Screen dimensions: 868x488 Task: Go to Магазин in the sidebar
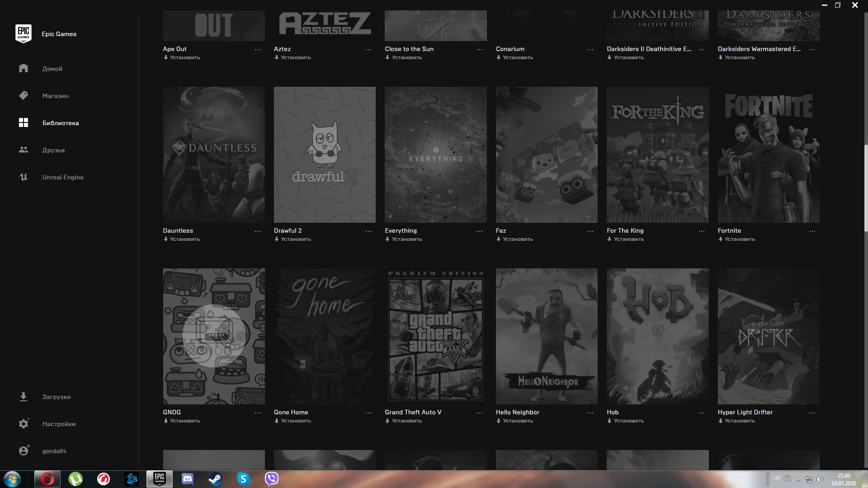coord(56,96)
